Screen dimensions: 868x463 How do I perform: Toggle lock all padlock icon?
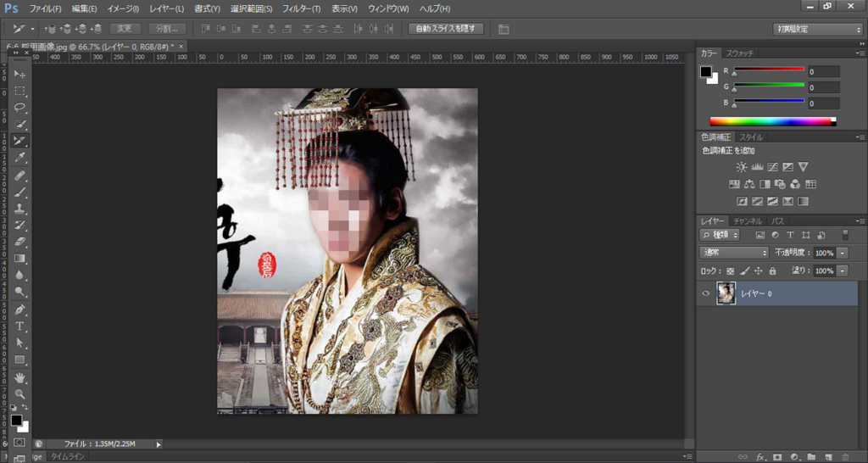(772, 271)
